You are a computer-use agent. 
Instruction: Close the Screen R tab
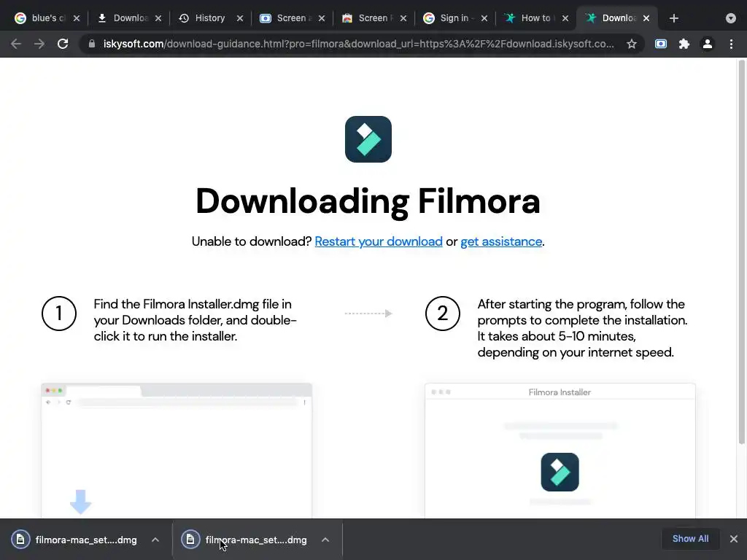coord(403,18)
